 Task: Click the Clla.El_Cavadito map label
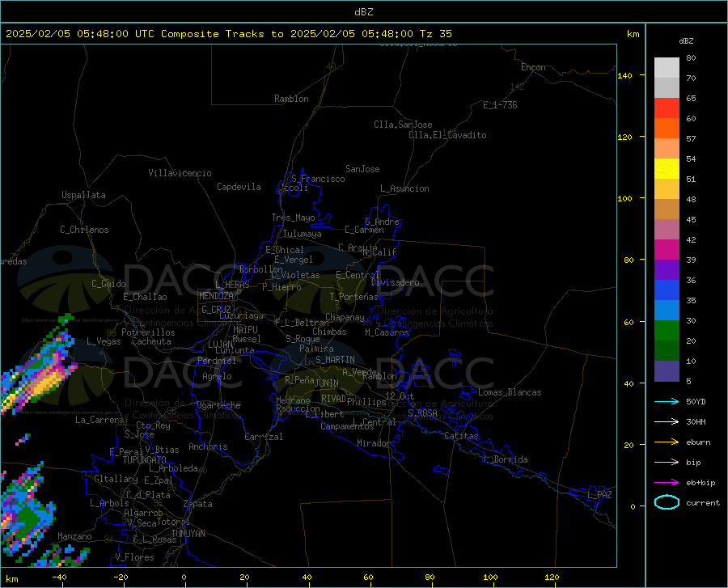point(447,135)
